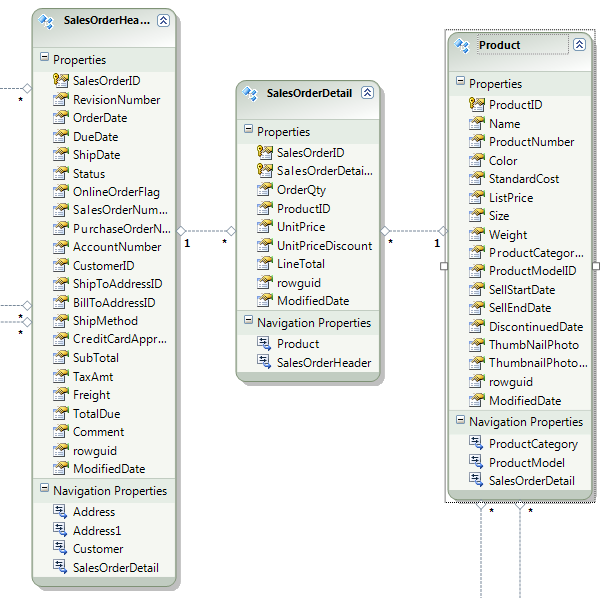
Task: Click property icon beside OnlineOrderFlag
Action: pyautogui.click(x=61, y=191)
